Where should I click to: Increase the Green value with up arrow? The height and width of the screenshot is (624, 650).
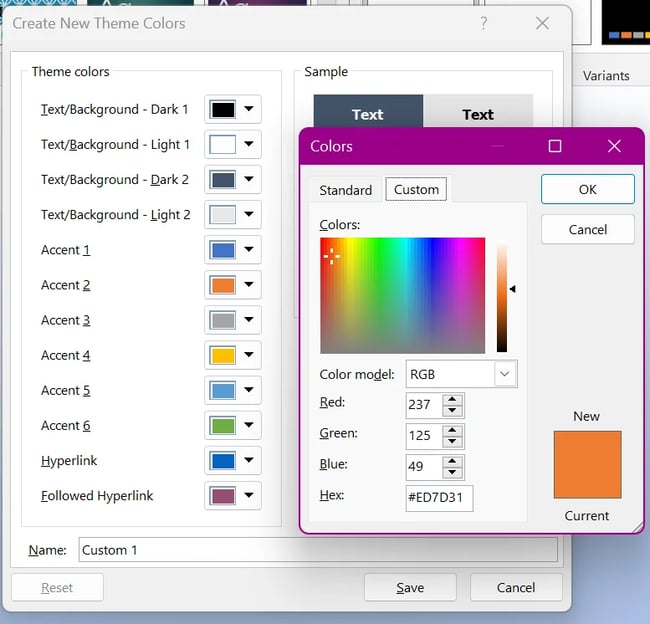(452, 430)
